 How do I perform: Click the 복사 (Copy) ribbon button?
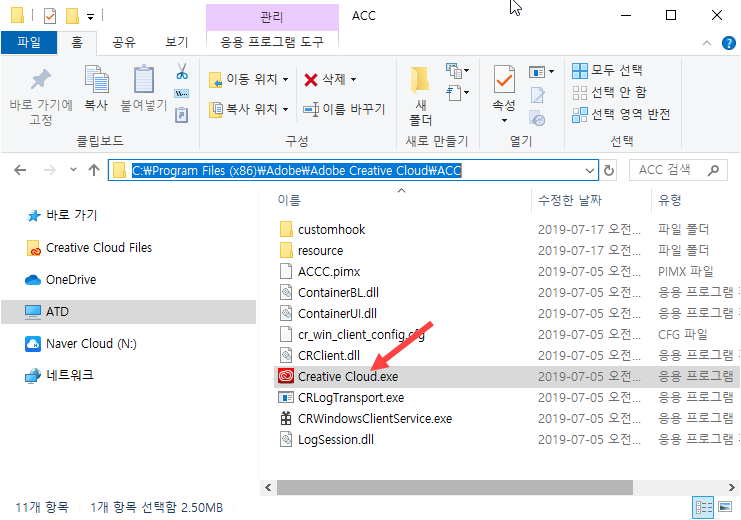click(96, 89)
